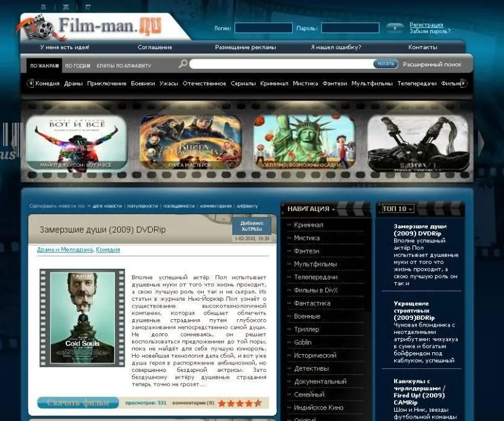
Task: Expand the НАВИГАЦИЯ dropdown arrow
Action: click(333, 209)
